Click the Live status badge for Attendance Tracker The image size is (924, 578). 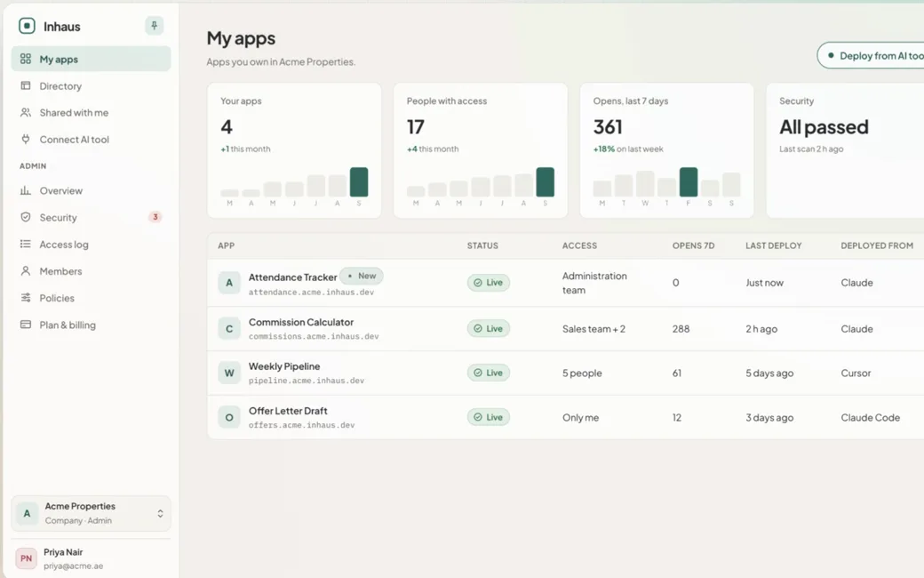489,283
